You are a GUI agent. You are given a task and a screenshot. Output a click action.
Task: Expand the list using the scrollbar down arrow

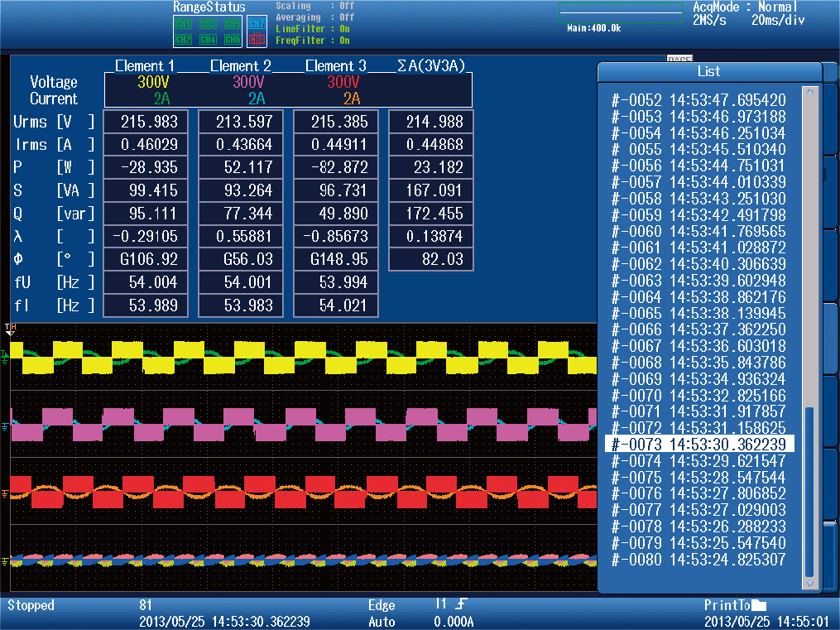[x=809, y=583]
